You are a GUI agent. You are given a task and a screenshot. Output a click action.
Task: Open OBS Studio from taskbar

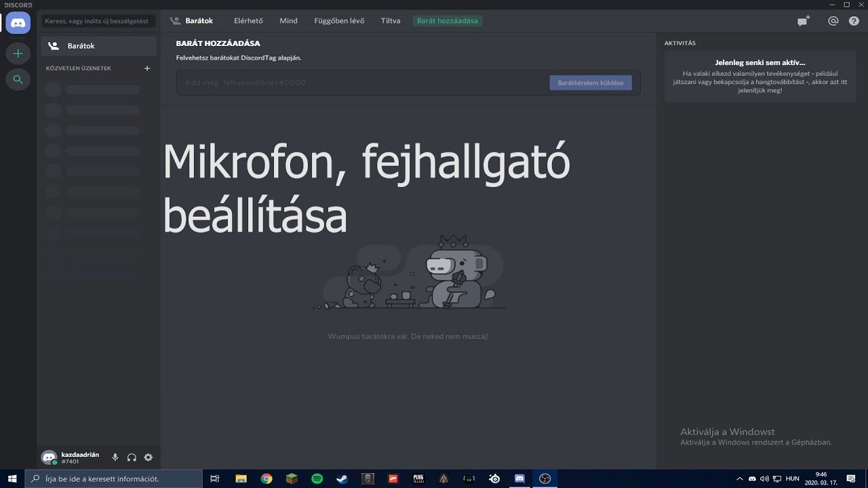(x=545, y=479)
